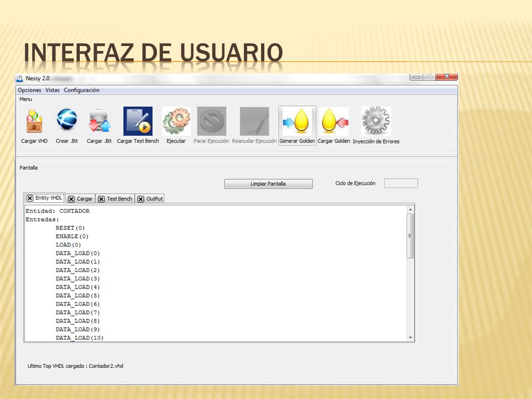Screen dimensions: 532x399
Task: Click the scrollbar down arrow in text area
Action: pyautogui.click(x=411, y=337)
